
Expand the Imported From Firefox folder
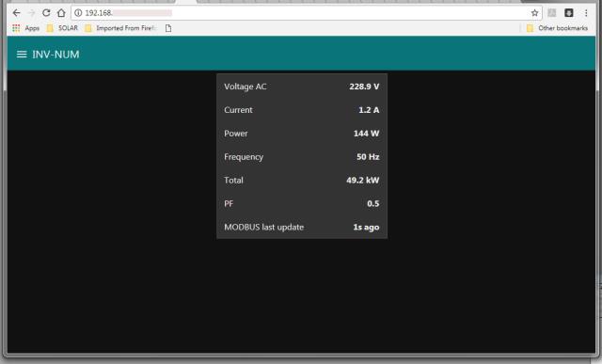[x=120, y=28]
